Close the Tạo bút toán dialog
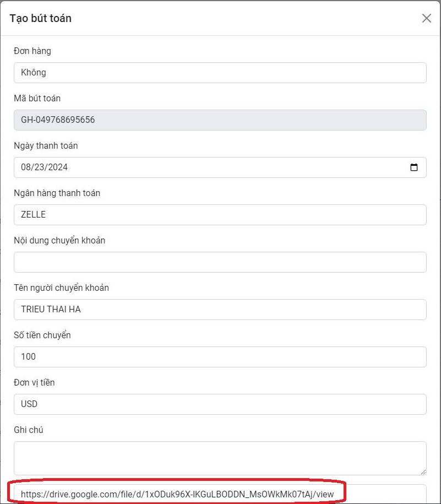The width and height of the screenshot is (441, 504). pyautogui.click(x=427, y=18)
